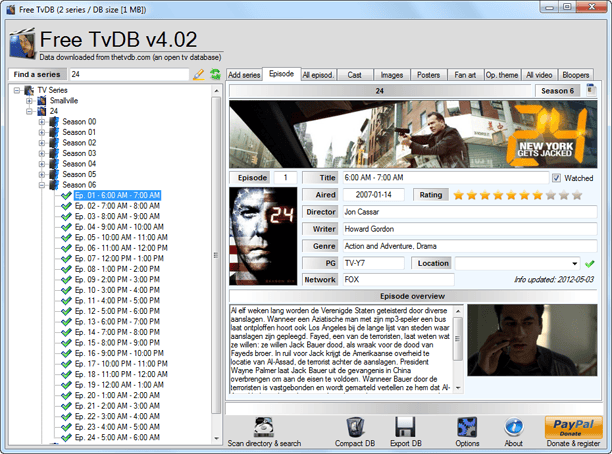Switch to Add series tab

pyautogui.click(x=244, y=75)
